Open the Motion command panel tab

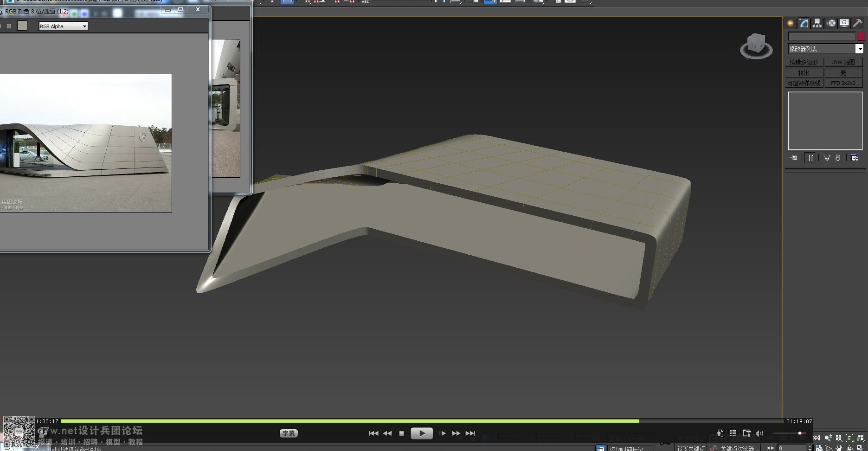tap(831, 23)
